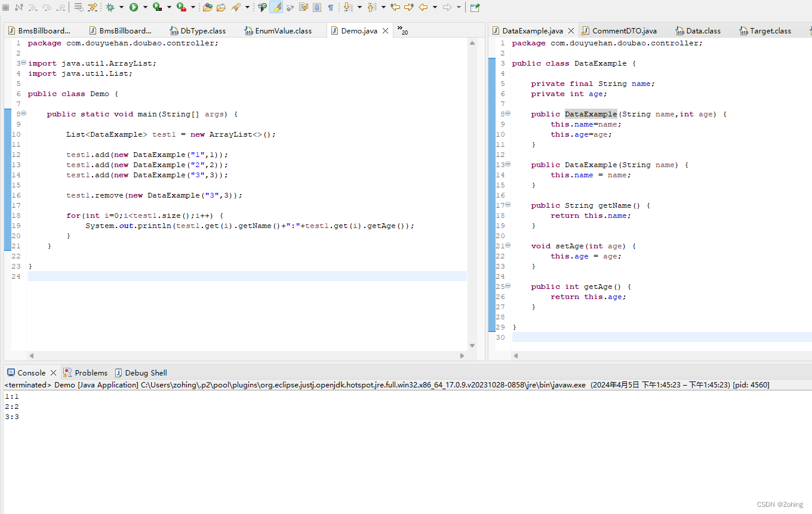
Task: Open the Search icon dropdown arrow
Action: coord(247,7)
